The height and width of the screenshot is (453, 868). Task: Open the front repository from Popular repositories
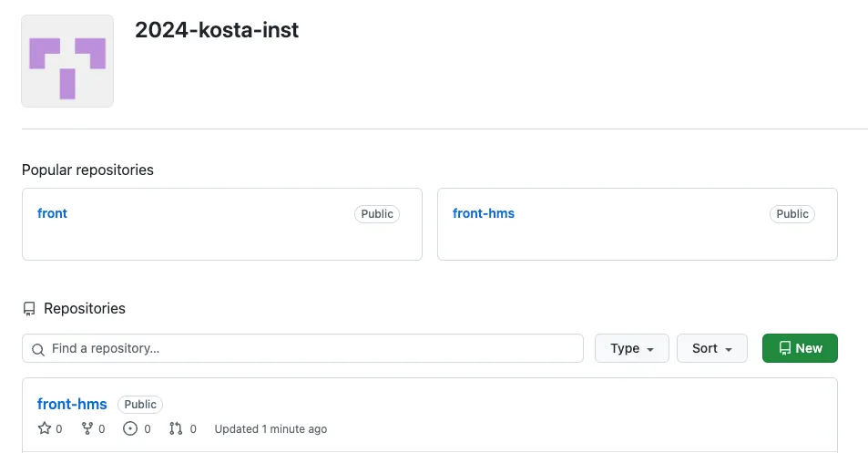[x=52, y=213]
